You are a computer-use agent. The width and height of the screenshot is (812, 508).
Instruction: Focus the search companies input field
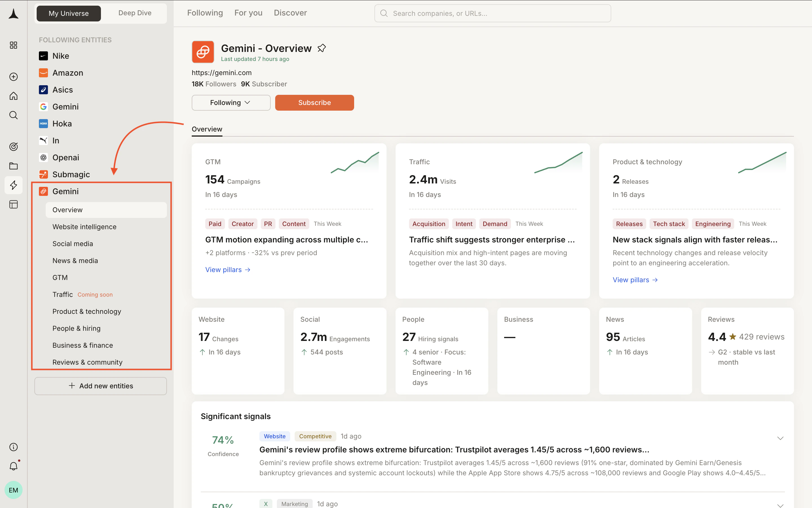click(493, 14)
